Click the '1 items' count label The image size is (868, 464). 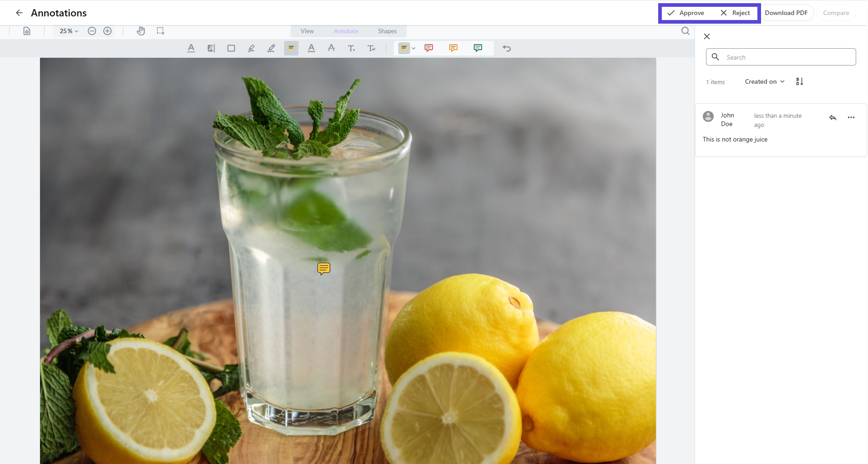click(716, 82)
